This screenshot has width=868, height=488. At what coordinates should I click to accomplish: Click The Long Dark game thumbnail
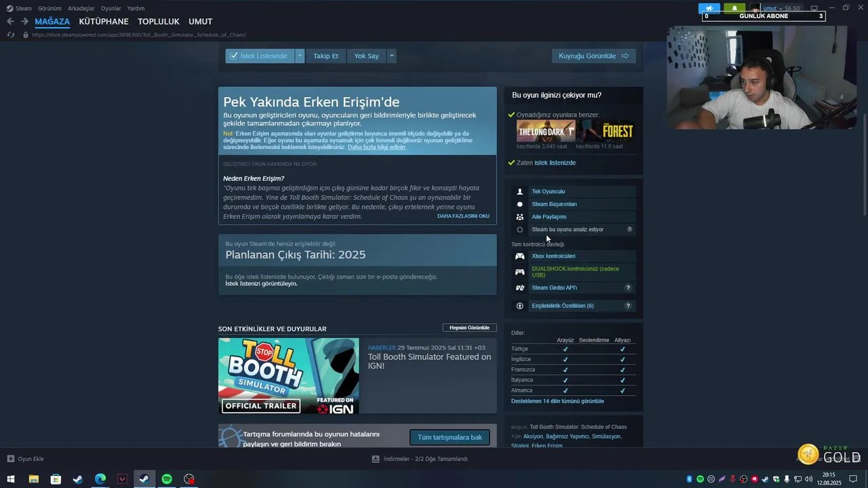(x=546, y=131)
